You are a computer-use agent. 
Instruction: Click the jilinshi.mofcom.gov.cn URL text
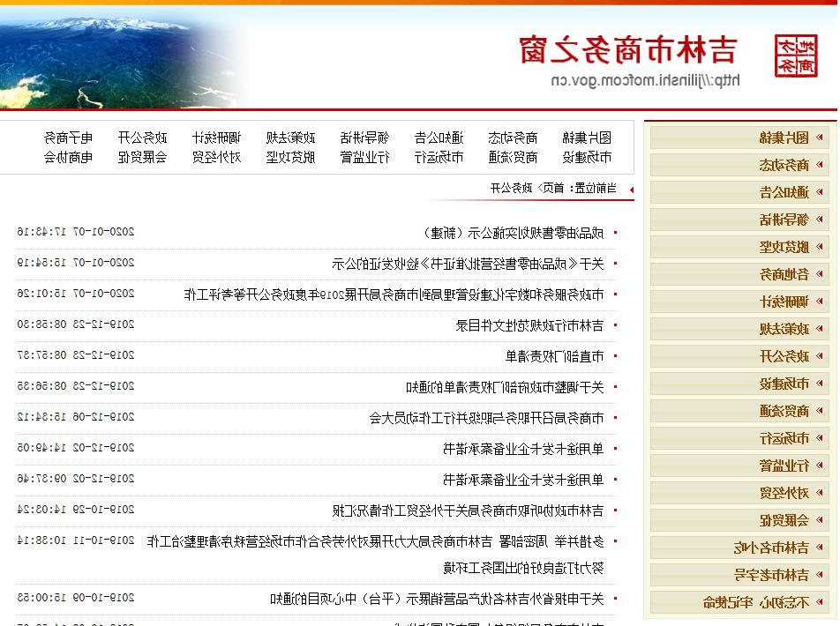pos(645,80)
